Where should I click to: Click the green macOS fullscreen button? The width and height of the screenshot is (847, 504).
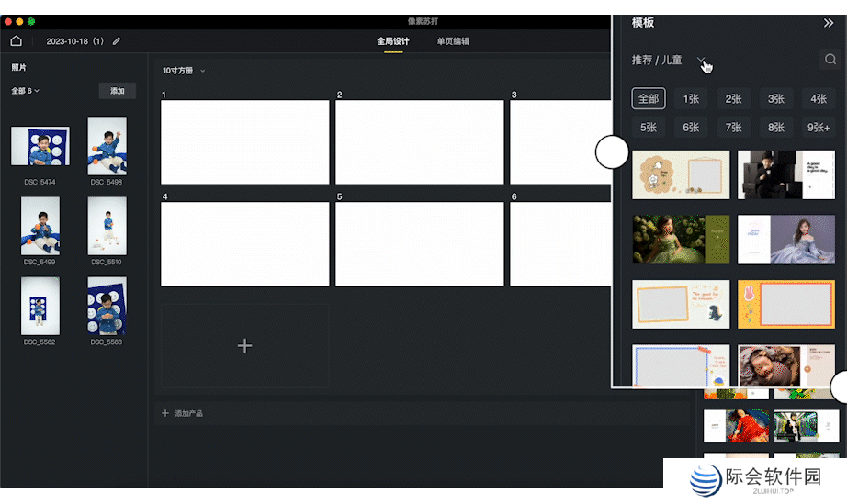click(31, 20)
